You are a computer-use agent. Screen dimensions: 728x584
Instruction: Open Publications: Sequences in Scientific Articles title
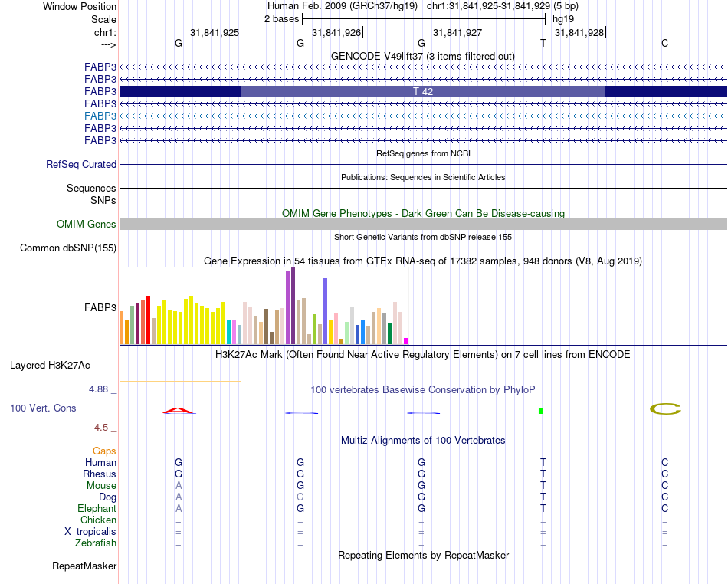423,177
